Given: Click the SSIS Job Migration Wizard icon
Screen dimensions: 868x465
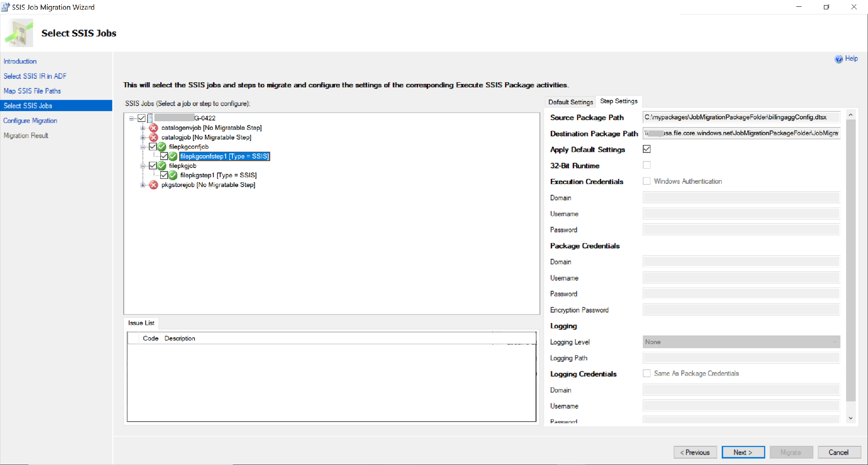Looking at the screenshot, I should [x=5, y=6].
